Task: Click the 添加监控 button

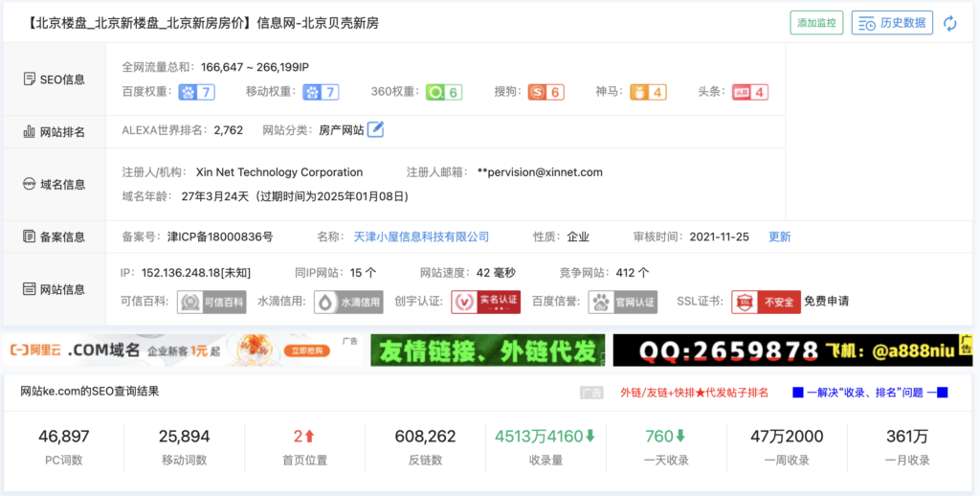Action: 816,23
